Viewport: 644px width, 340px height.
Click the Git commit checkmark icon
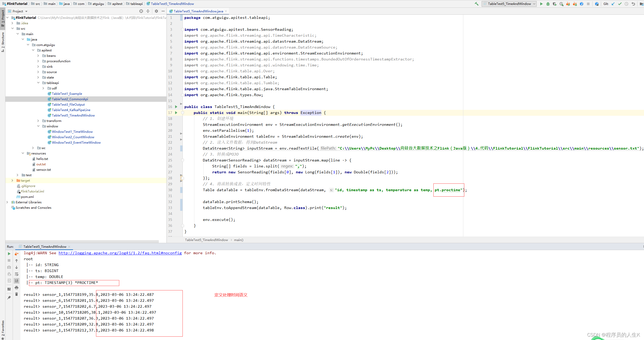tap(619, 4)
